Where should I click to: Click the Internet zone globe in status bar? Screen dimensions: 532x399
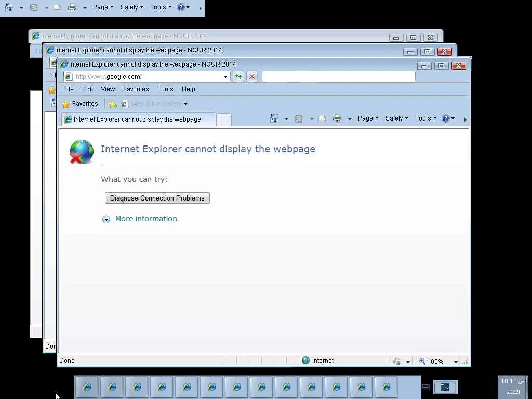point(305,361)
